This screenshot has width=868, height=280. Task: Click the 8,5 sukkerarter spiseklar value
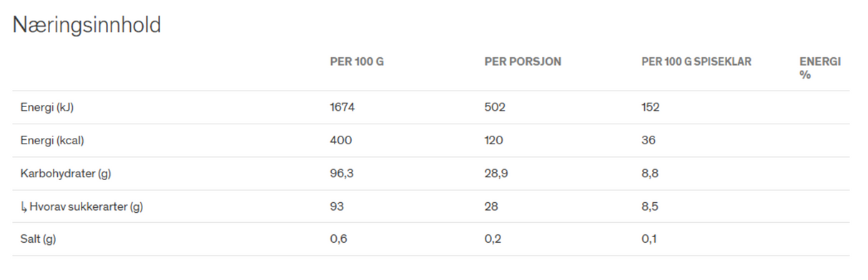[650, 206]
